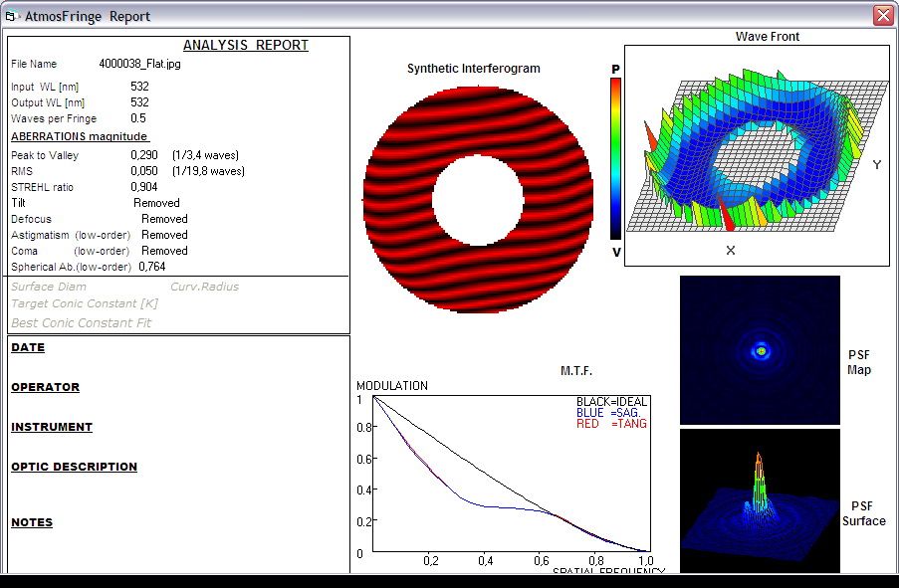Click the Wave Front title

pos(768,37)
